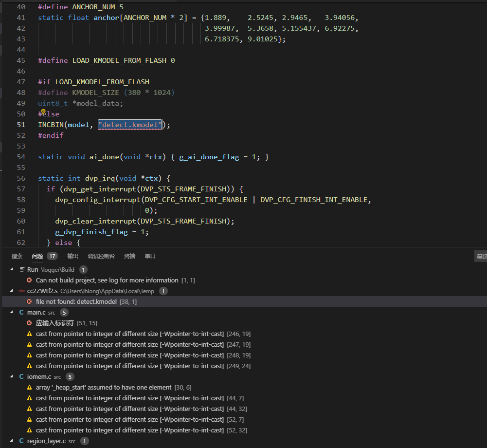Click the error icon beside "Can not build project"

click(x=29, y=280)
